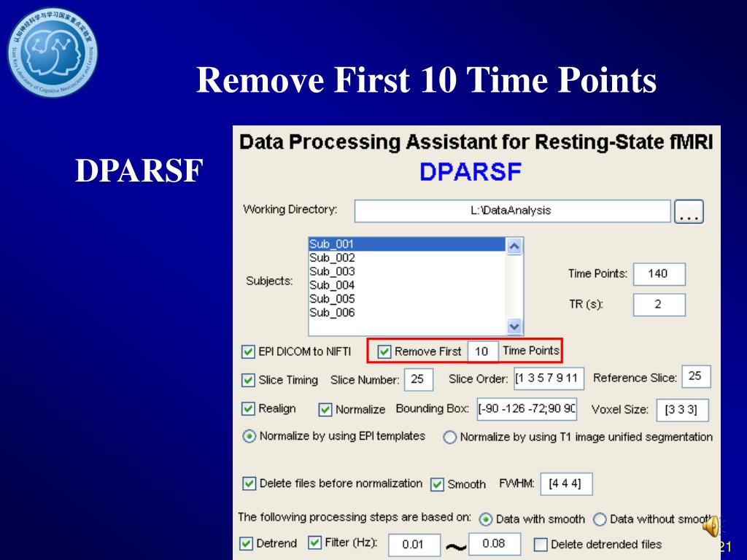Select Sub_003 in subjects list

(x=332, y=271)
